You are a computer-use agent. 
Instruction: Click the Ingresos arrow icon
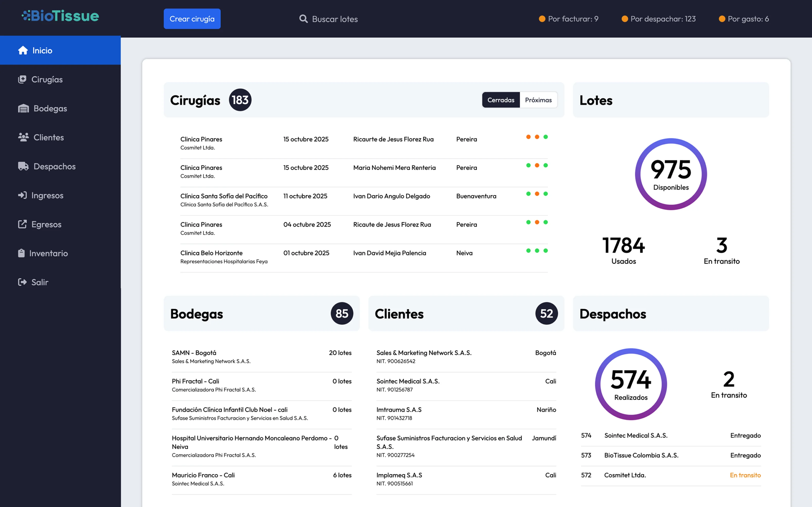pyautogui.click(x=22, y=195)
